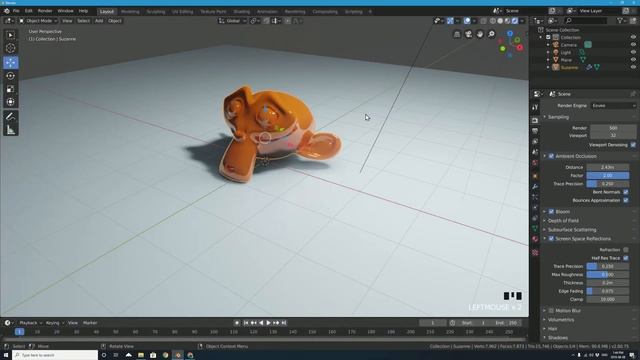Screen dimensions: 640x360
Task: Enable the Motion Blur checkbox
Action: pos(551,311)
